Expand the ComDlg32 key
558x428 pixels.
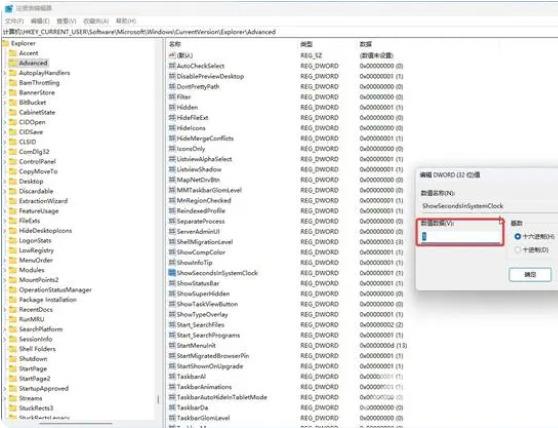[5, 152]
